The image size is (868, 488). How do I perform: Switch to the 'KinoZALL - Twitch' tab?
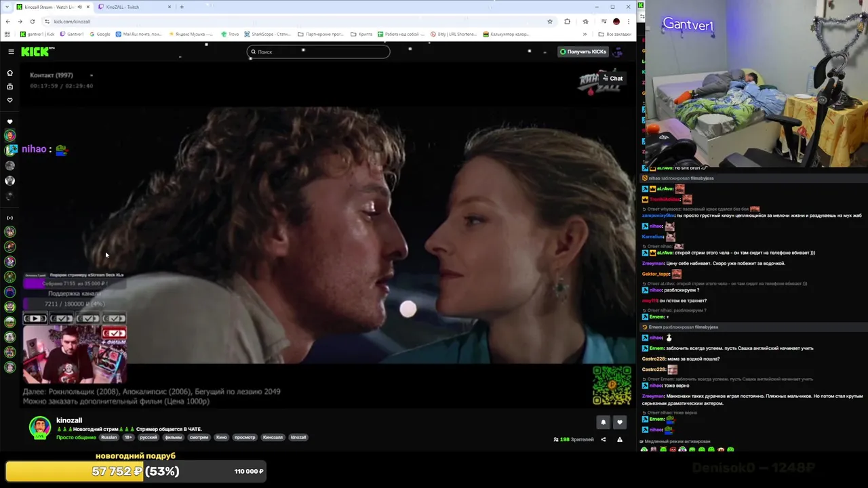[x=134, y=7]
